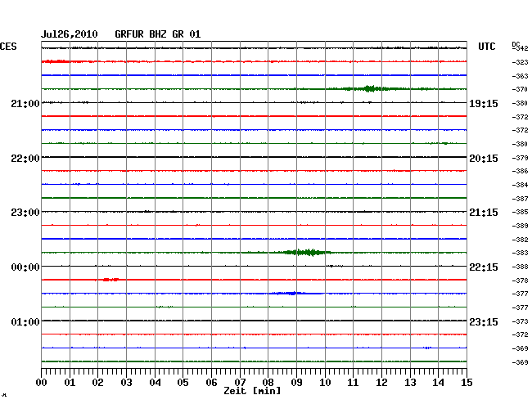Click the minute tick label "01" on the x-axis

pos(70,382)
